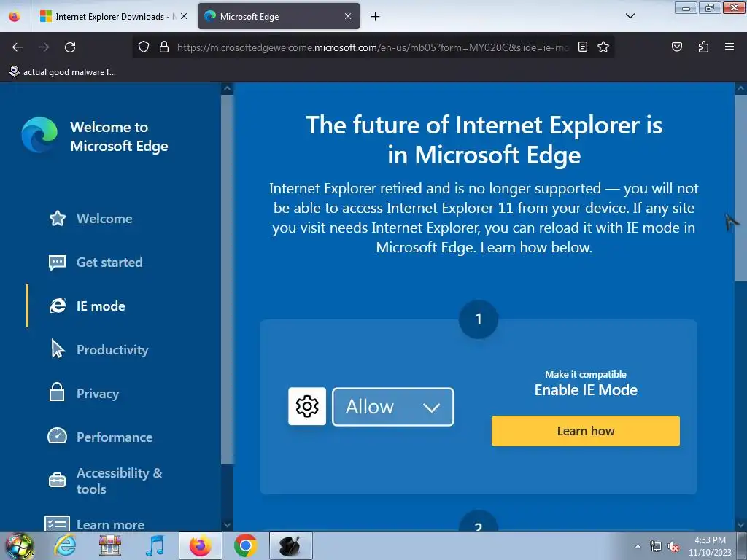
Task: Open Productivity section in sidebar
Action: pyautogui.click(x=112, y=350)
